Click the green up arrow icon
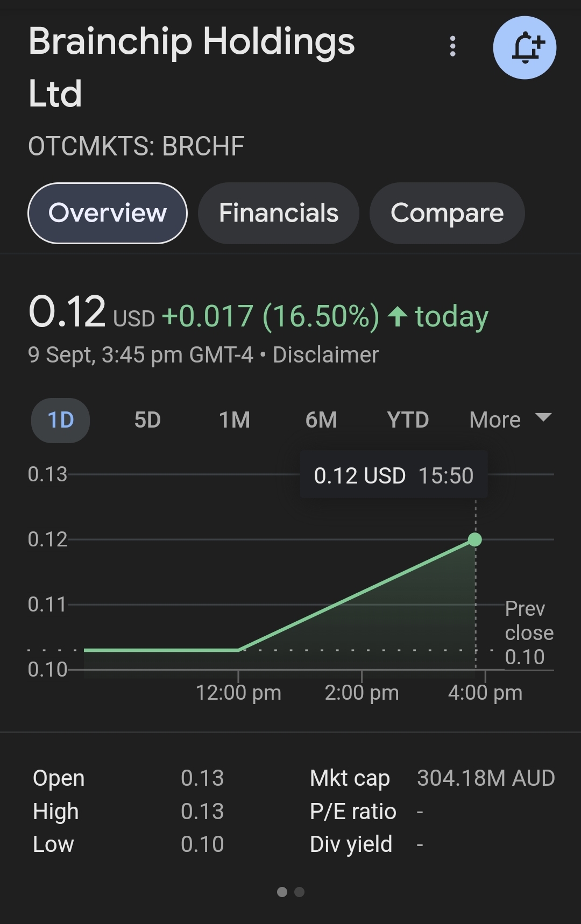The image size is (581, 924). pos(398,316)
